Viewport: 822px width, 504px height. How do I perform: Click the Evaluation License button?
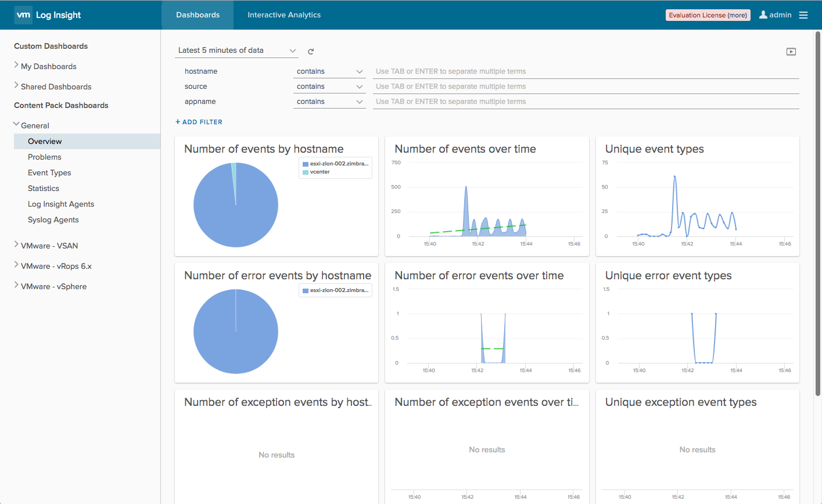708,15
